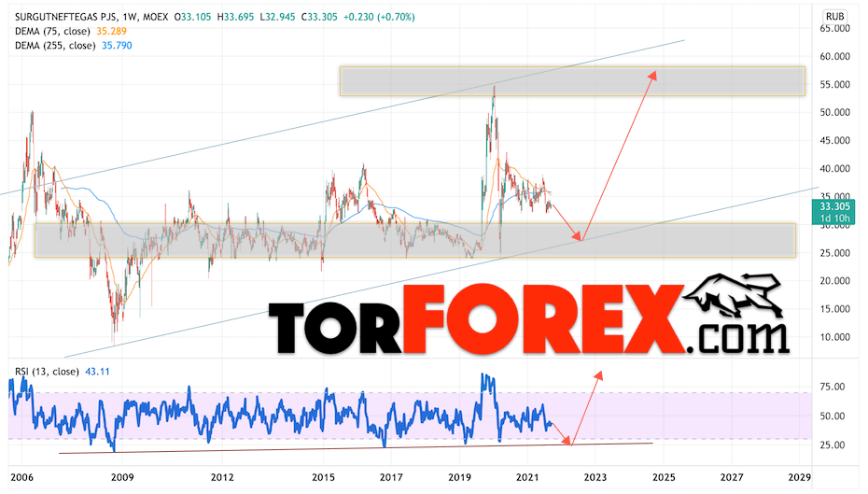Click the 10.000 price axis label
The image size is (868, 494).
click(834, 337)
